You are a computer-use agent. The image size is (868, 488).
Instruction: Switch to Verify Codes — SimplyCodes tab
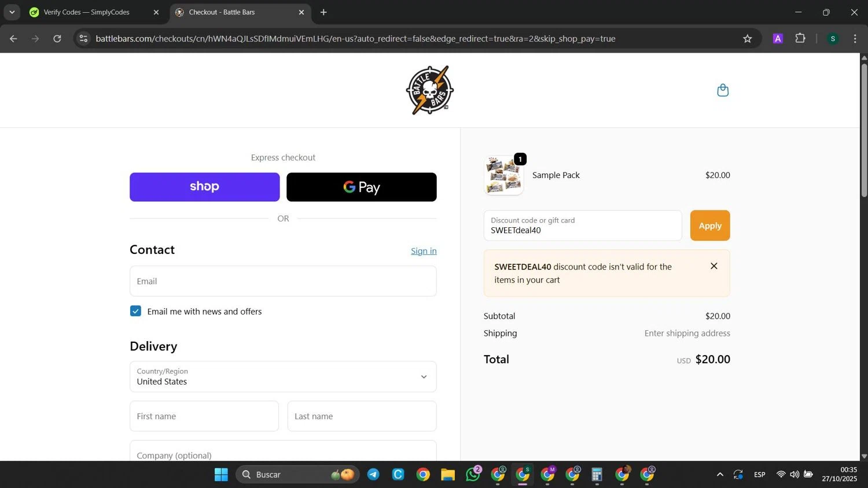pos(87,12)
